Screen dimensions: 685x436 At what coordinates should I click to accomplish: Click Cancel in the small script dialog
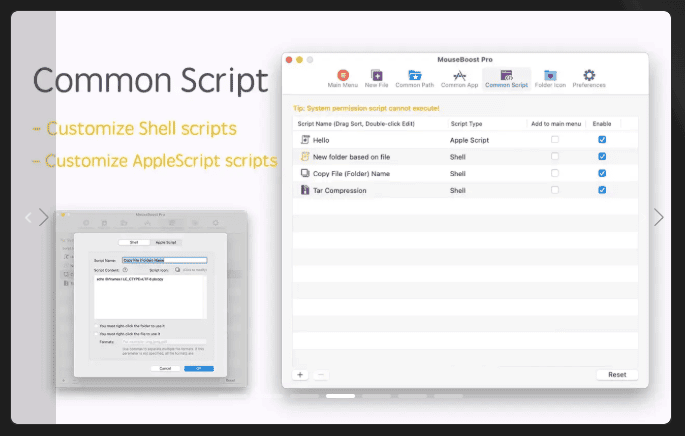[x=165, y=369]
